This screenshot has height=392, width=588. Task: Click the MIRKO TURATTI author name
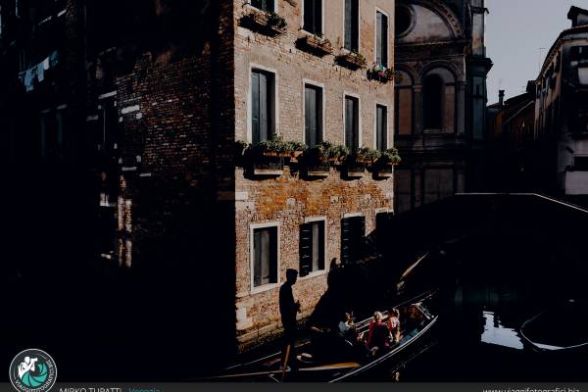(x=91, y=389)
